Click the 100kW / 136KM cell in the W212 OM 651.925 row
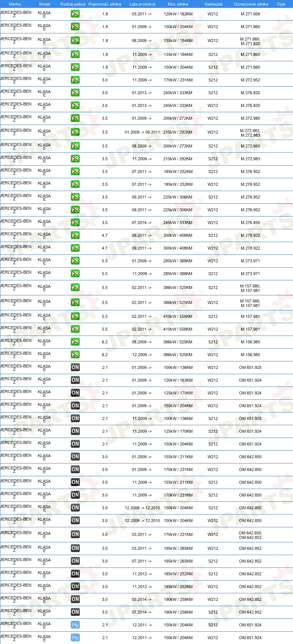 178,367
